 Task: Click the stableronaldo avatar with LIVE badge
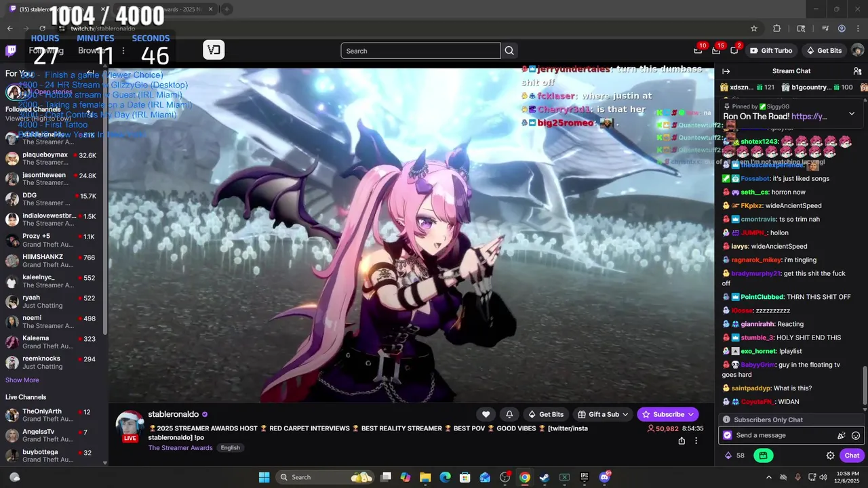(130, 426)
